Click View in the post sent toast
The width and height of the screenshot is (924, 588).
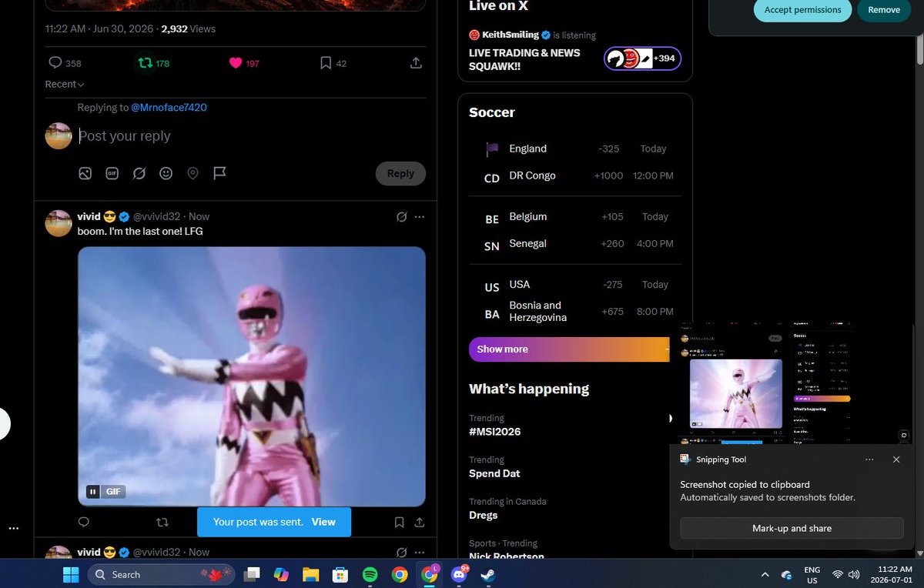click(x=323, y=522)
